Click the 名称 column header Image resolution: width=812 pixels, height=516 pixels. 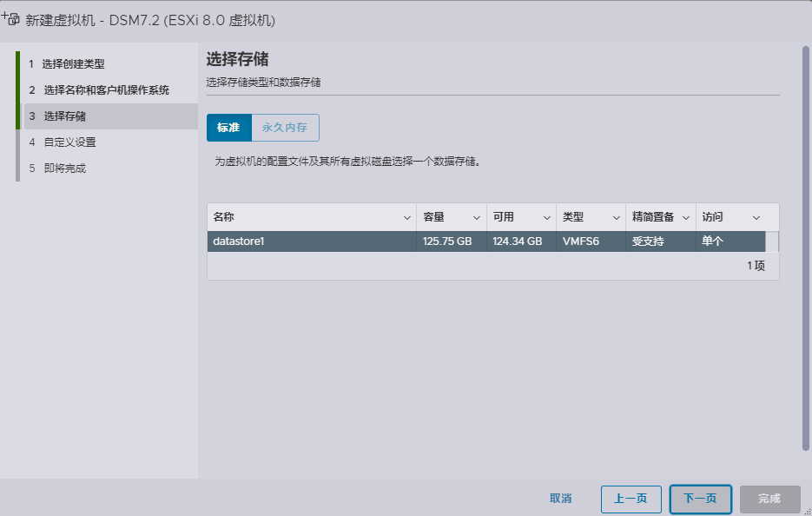[312, 217]
